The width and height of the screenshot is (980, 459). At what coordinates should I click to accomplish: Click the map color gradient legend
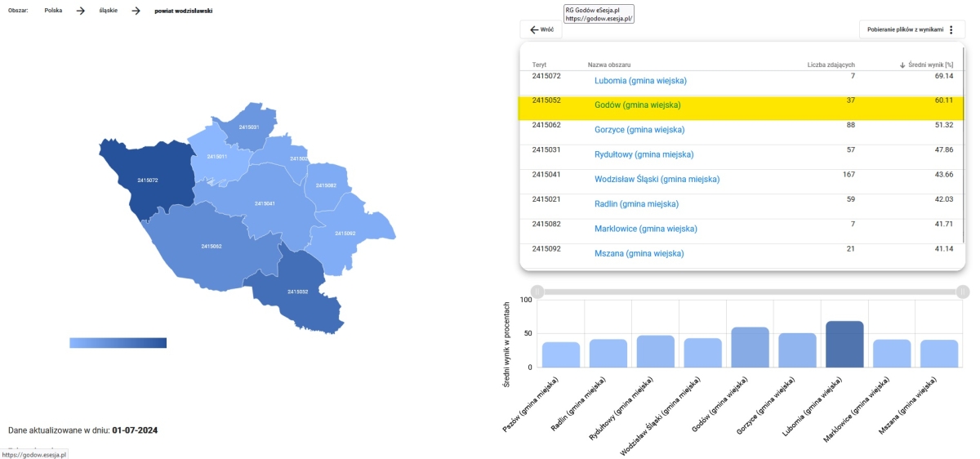point(118,343)
